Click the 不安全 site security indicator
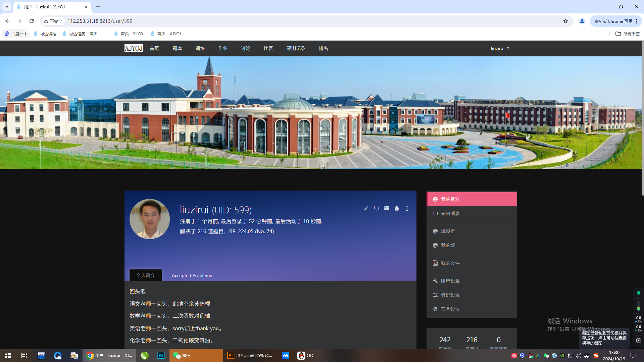644x362 pixels. click(x=53, y=21)
